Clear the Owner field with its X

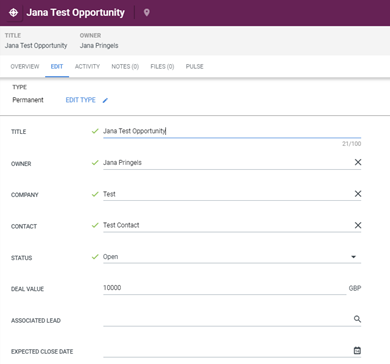click(358, 162)
